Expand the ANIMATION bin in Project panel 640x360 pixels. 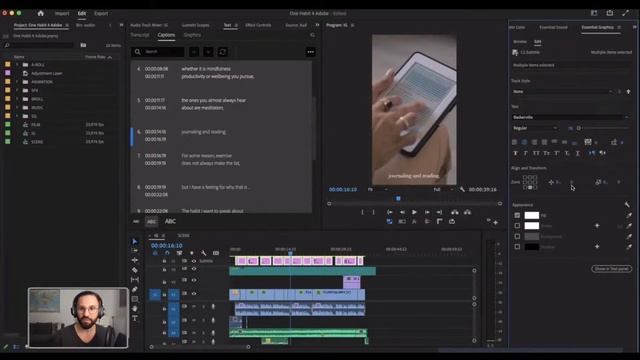[17, 82]
